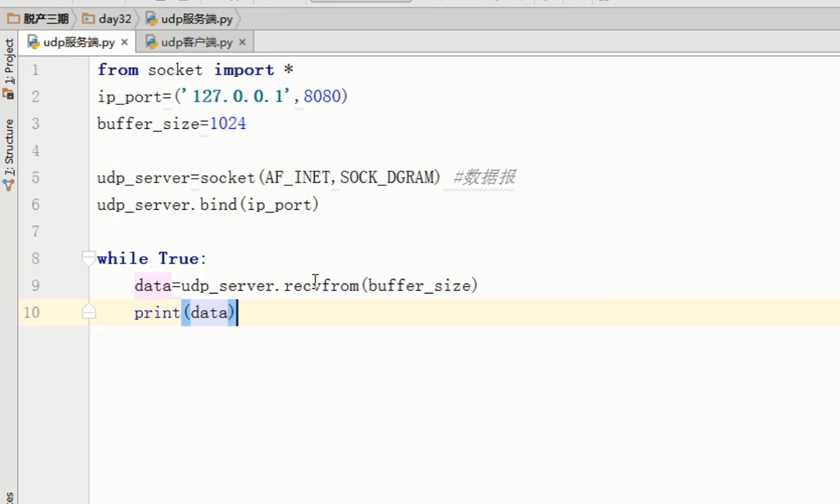
Task: Switch to the udp客户端.py tab
Action: point(197,42)
